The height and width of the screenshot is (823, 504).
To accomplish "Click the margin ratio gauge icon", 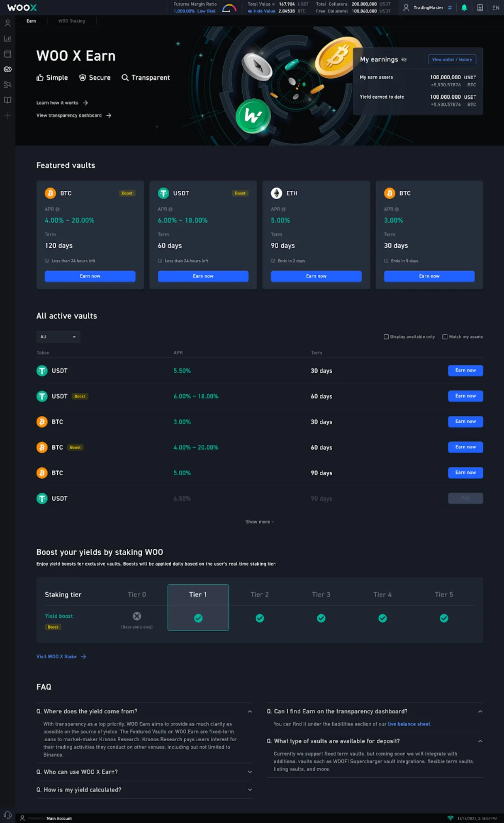I will (229, 8).
